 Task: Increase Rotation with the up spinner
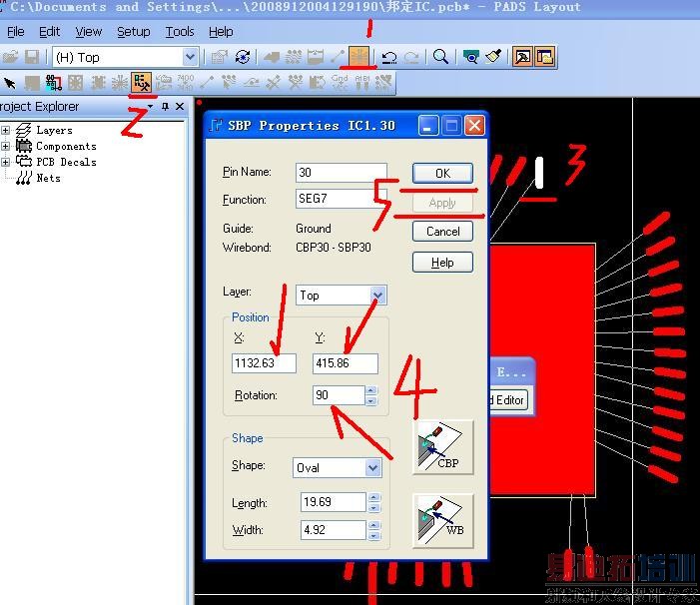pyautogui.click(x=371, y=390)
